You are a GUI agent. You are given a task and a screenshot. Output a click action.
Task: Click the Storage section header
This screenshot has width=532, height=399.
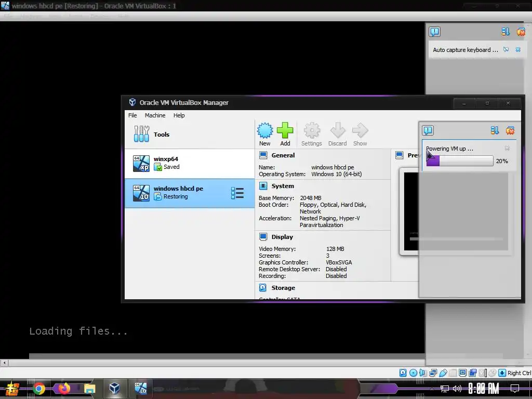tap(283, 288)
